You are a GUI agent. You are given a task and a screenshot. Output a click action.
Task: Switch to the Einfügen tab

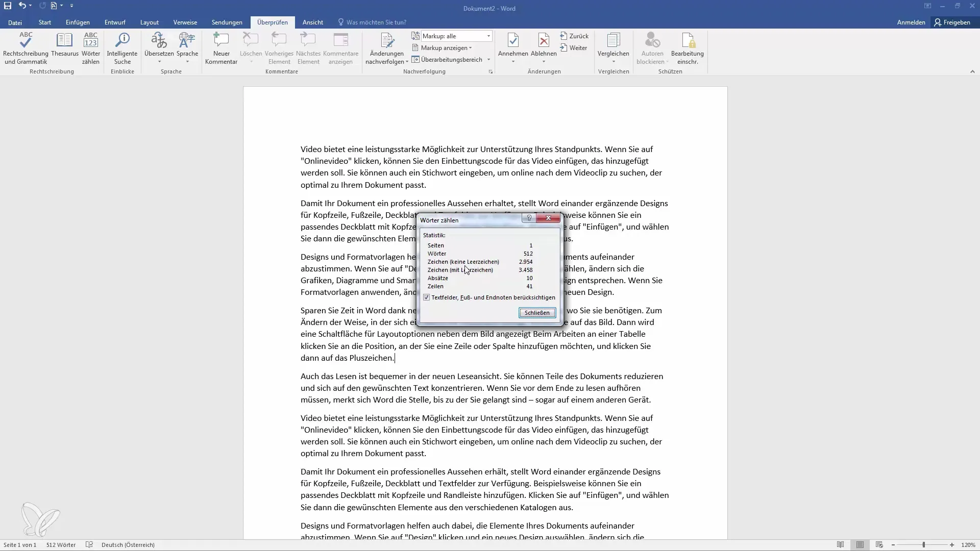point(78,22)
